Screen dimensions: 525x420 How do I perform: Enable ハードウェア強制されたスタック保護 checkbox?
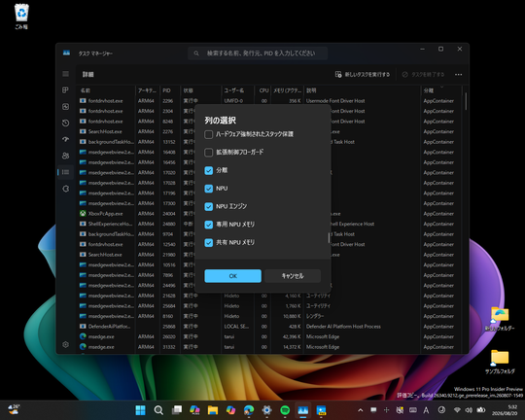209,134
